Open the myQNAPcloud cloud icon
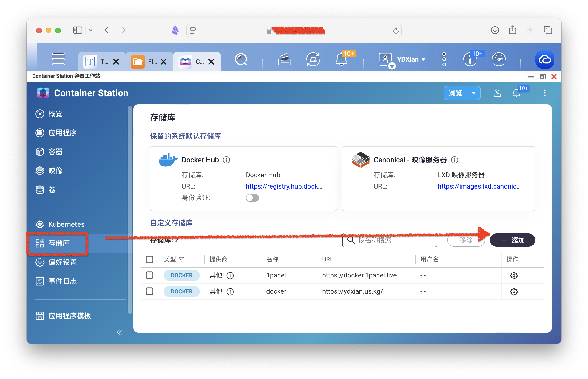The image size is (588, 379). (x=545, y=60)
